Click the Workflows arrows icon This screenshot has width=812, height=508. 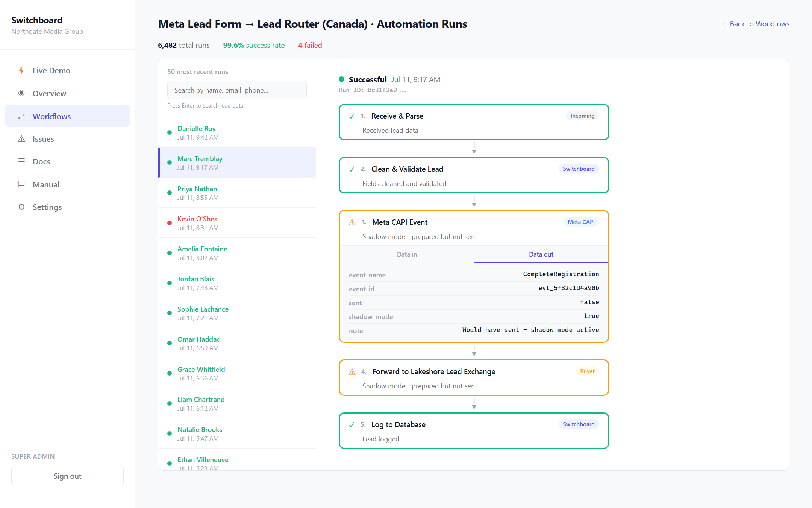[21, 116]
